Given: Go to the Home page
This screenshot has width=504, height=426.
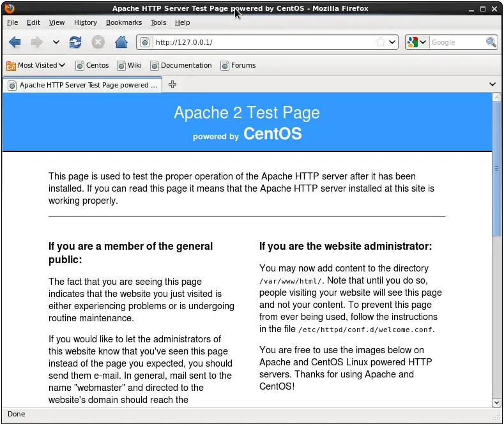Looking at the screenshot, I should click(x=121, y=42).
